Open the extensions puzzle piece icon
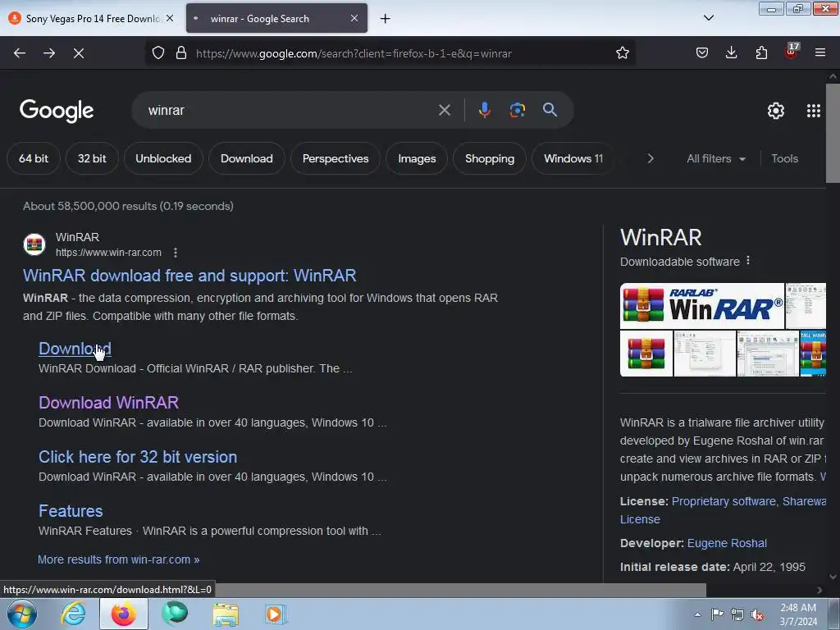Viewport: 840px width, 630px height. click(761, 53)
